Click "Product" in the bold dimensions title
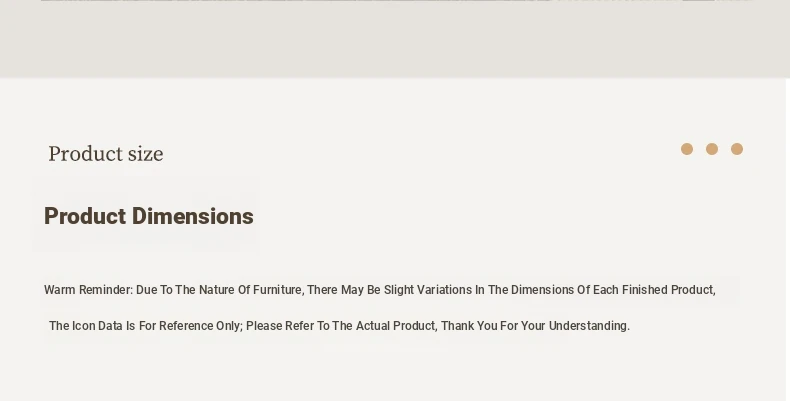Viewport: 790px width, 401px height. click(85, 217)
